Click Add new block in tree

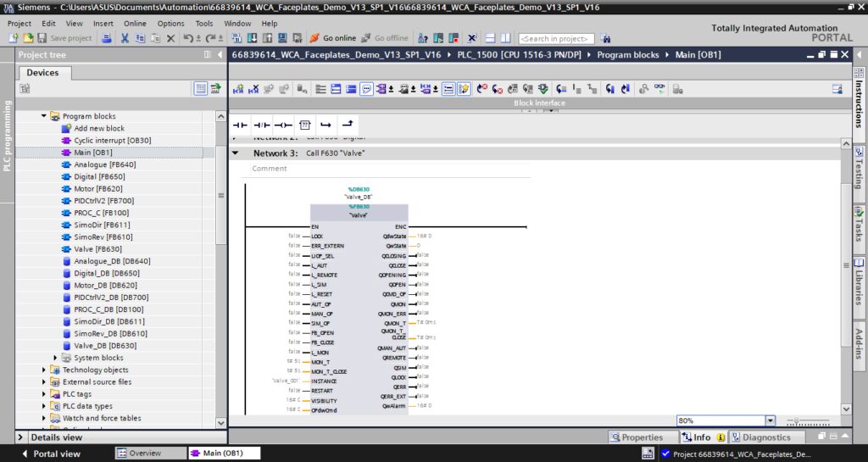click(x=98, y=128)
